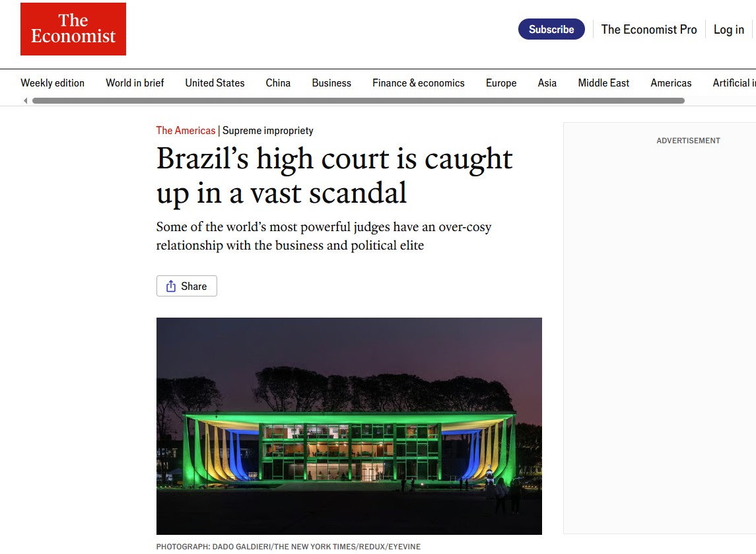Click the Log in link
The image size is (756, 554).
pyautogui.click(x=728, y=29)
